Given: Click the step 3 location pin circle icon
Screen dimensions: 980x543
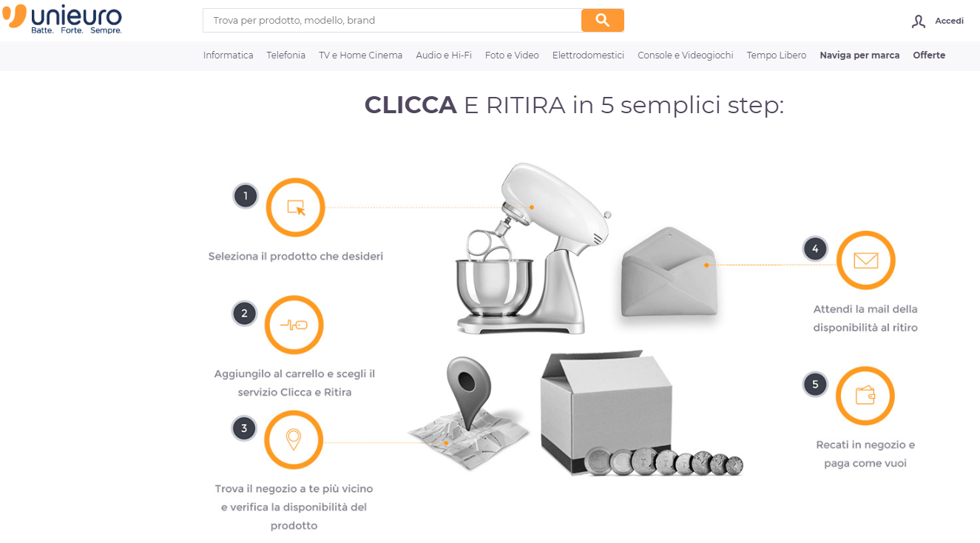Looking at the screenshot, I should pos(294,439).
